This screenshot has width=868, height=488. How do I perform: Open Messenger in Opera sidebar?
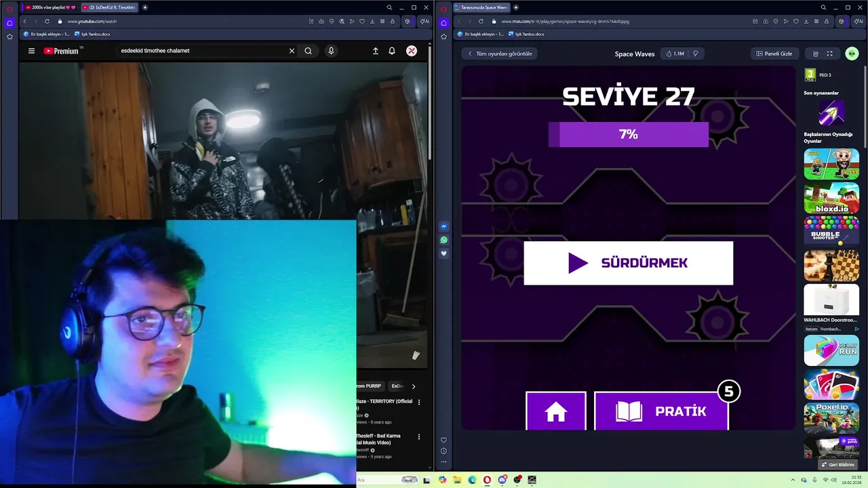point(443,226)
